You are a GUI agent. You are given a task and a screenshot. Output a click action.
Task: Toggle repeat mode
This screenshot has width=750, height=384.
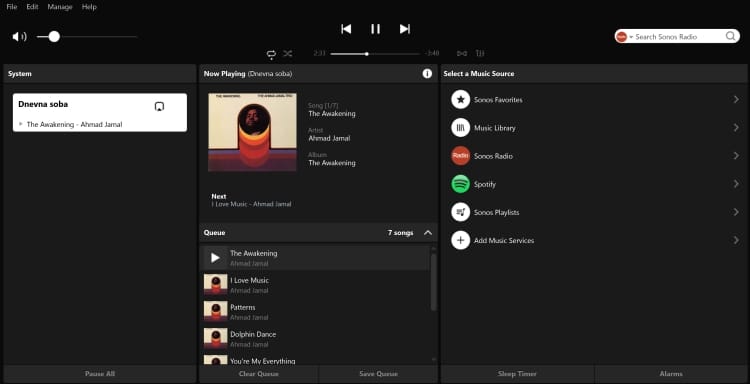click(x=271, y=54)
